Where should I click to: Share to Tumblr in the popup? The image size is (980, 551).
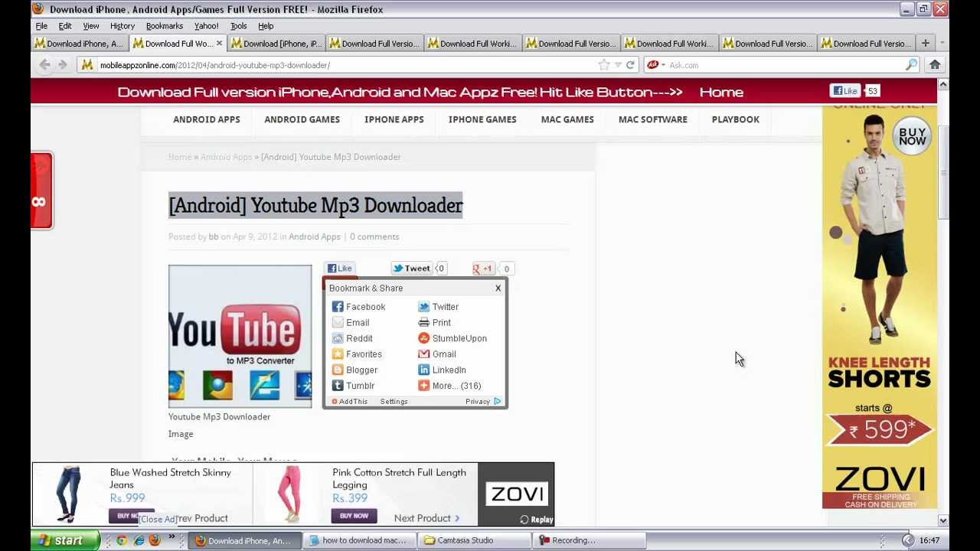click(x=353, y=386)
